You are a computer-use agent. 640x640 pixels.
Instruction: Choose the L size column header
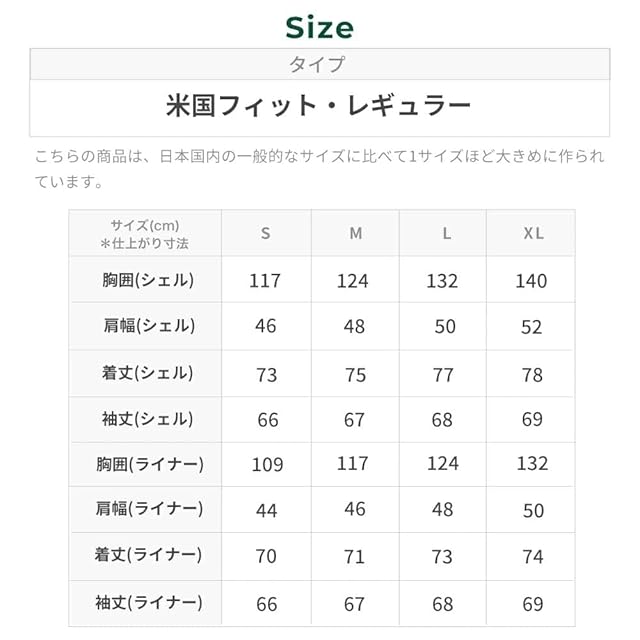click(x=446, y=233)
